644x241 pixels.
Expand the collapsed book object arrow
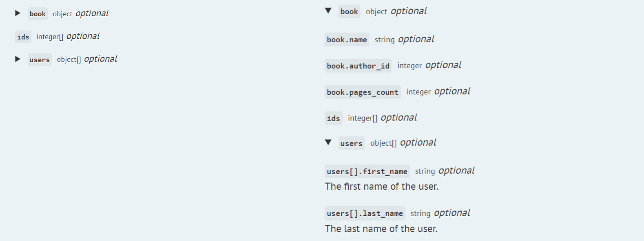18,13
